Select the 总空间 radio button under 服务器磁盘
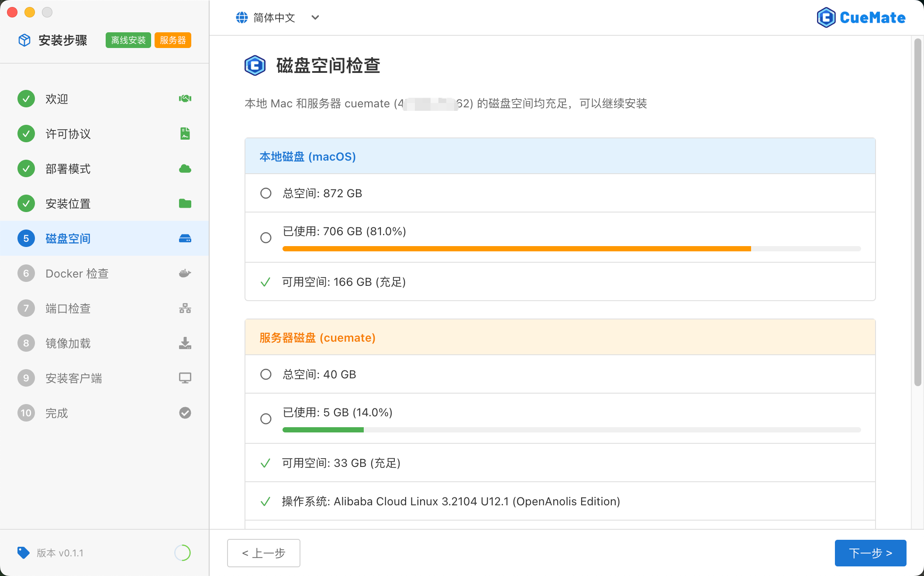This screenshot has height=576, width=924. (x=265, y=374)
